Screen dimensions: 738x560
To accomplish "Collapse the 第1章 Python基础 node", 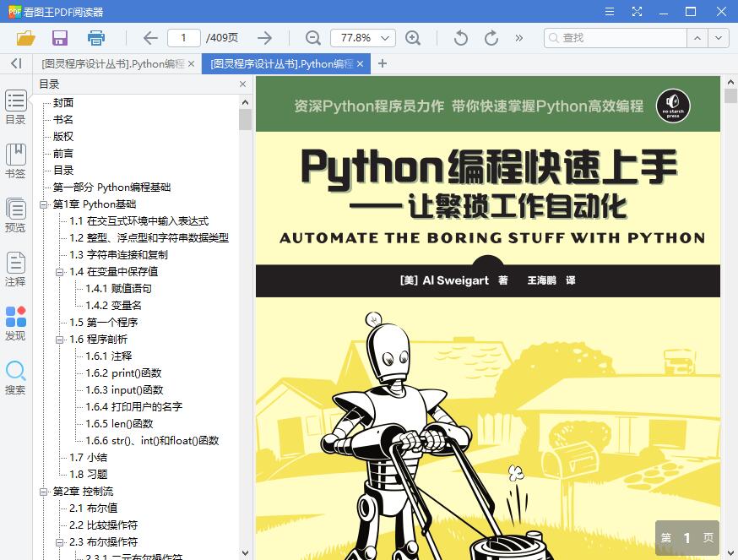I will click(x=44, y=204).
